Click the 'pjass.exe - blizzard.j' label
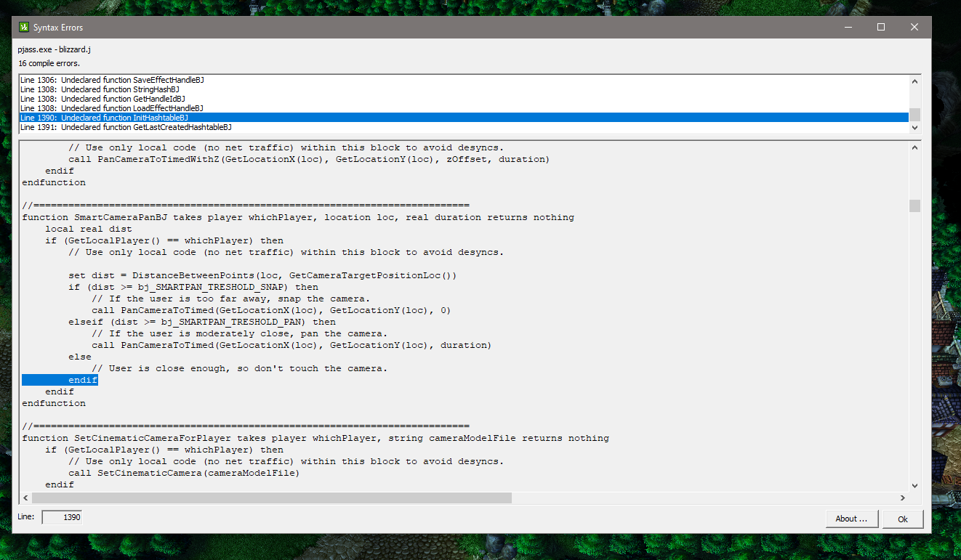The width and height of the screenshot is (961, 560). (55, 49)
